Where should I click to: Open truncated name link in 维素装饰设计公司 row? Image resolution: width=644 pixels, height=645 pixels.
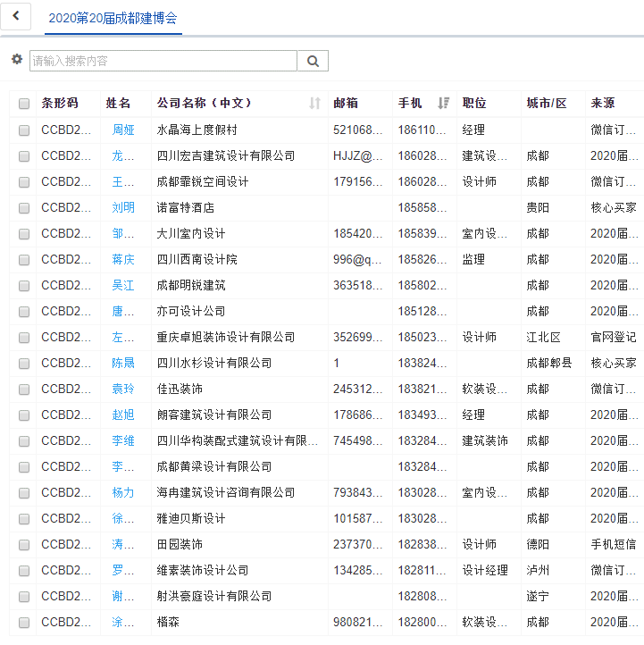click(x=123, y=571)
